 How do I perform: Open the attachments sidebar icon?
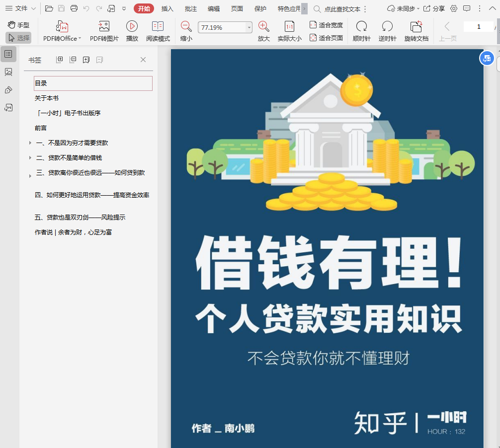pos(8,108)
